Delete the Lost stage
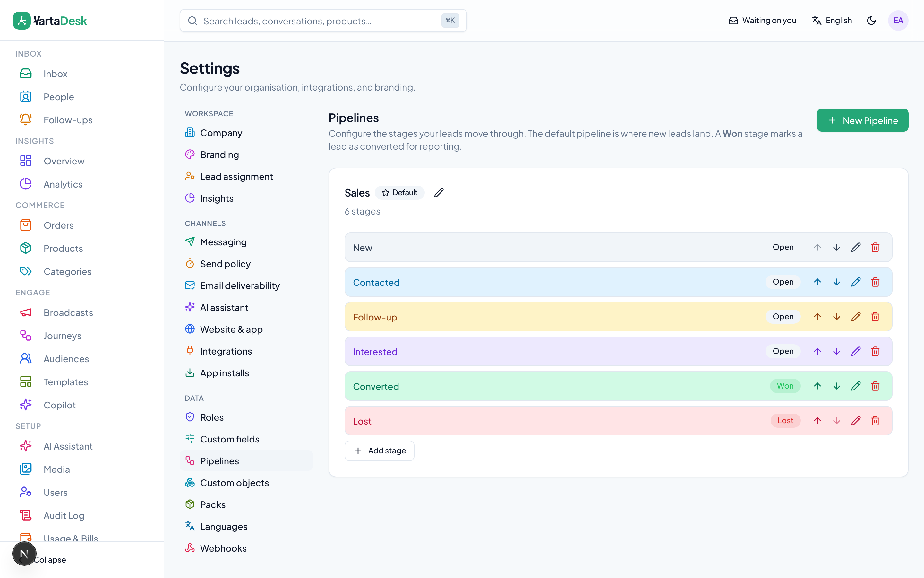Screen dimensions: 924x578 (x=875, y=421)
